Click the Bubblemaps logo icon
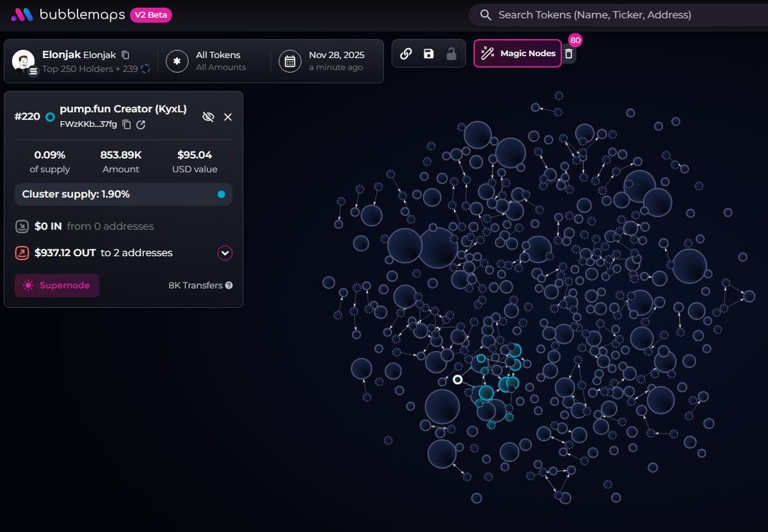This screenshot has width=768, height=532. tap(20, 15)
